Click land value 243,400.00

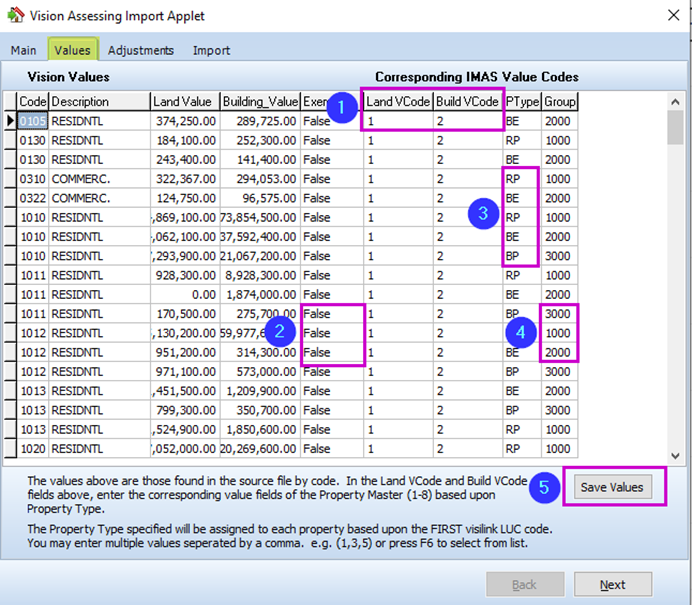(x=185, y=159)
